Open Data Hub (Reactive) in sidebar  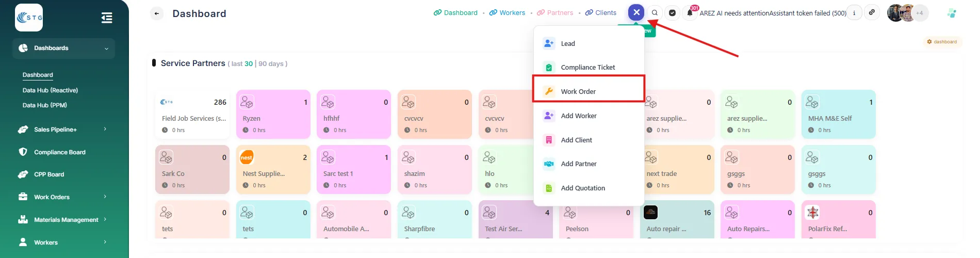click(x=50, y=90)
